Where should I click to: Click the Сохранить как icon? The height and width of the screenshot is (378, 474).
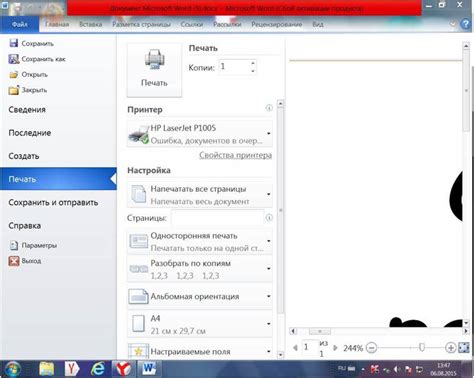click(x=14, y=59)
